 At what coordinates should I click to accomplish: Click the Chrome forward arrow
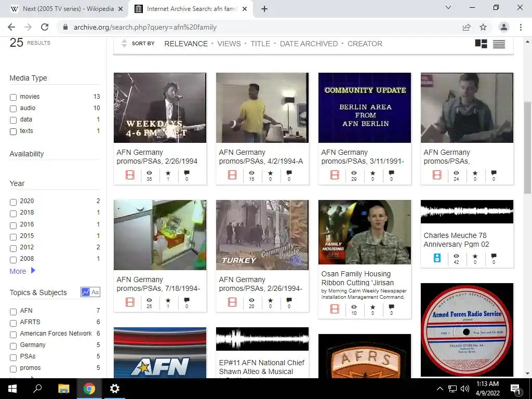click(28, 27)
